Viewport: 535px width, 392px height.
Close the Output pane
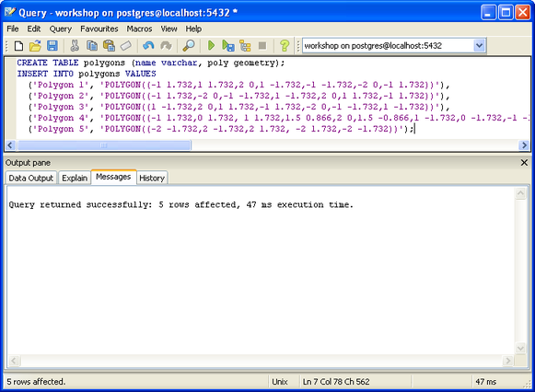click(524, 163)
